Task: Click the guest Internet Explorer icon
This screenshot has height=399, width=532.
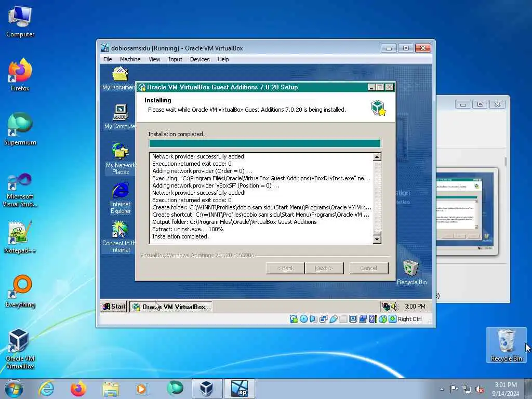Action: 121,198
